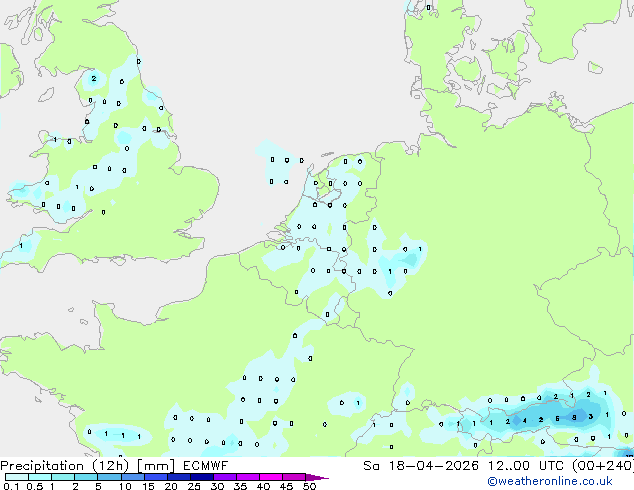Pick the 0.1–0.5 mm legend colour
The image size is (634, 490).
click(x=17, y=477)
